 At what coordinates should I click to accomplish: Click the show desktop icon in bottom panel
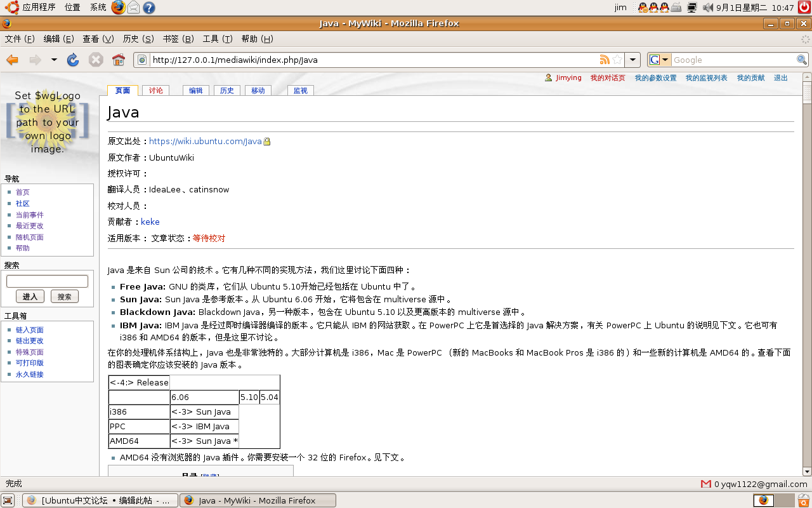[x=8, y=500]
